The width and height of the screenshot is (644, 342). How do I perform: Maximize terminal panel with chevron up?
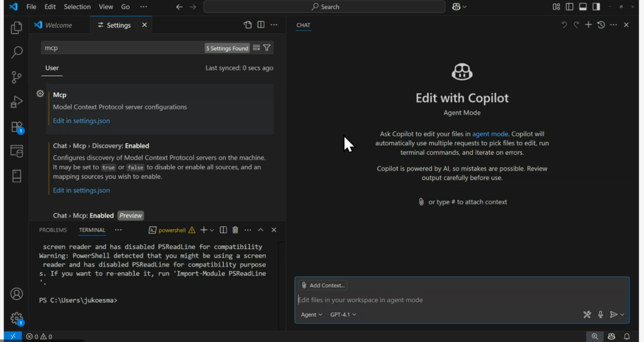260,230
